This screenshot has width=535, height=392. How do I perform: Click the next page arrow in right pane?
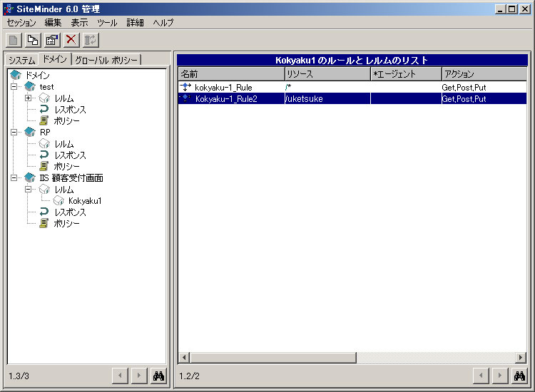(x=500, y=376)
